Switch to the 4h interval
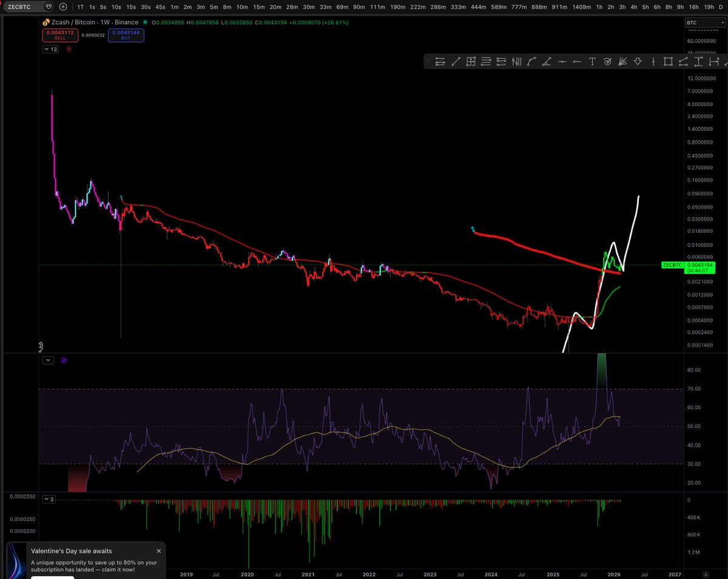Viewport: 728px width, 579px height. [x=634, y=7]
